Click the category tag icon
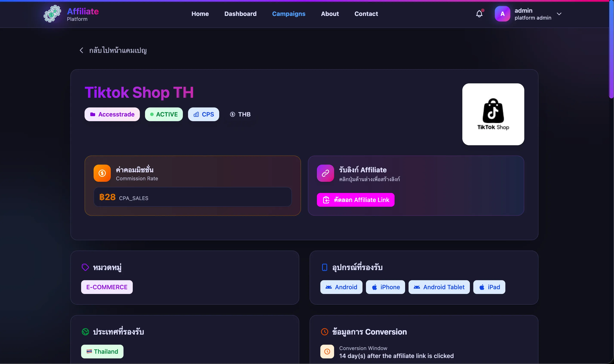Viewport: 614px width, 364px height. (85, 267)
